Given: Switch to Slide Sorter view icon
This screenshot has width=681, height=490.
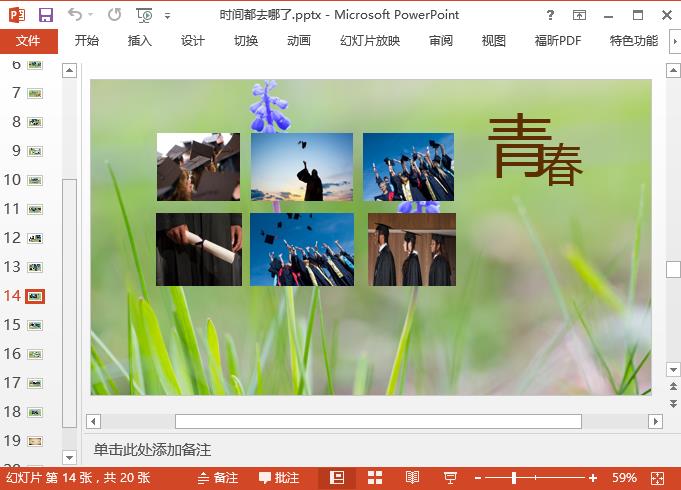Looking at the screenshot, I should pos(374,478).
